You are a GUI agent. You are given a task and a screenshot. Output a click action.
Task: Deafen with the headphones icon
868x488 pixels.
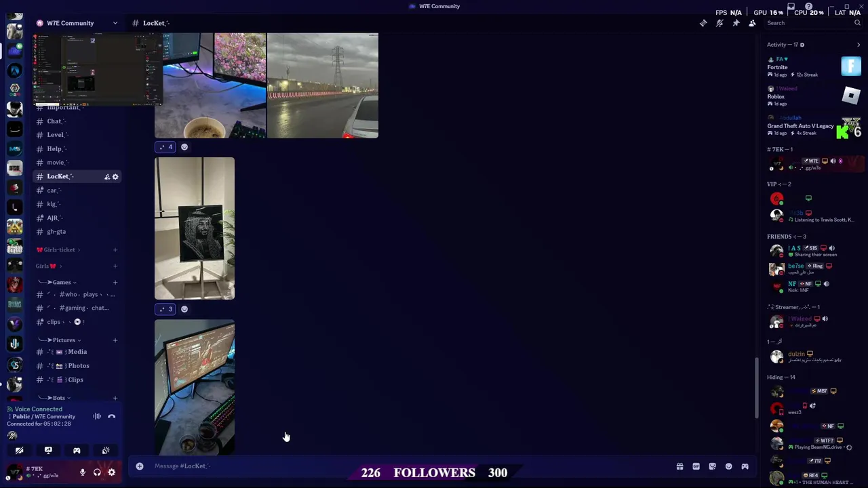click(97, 473)
